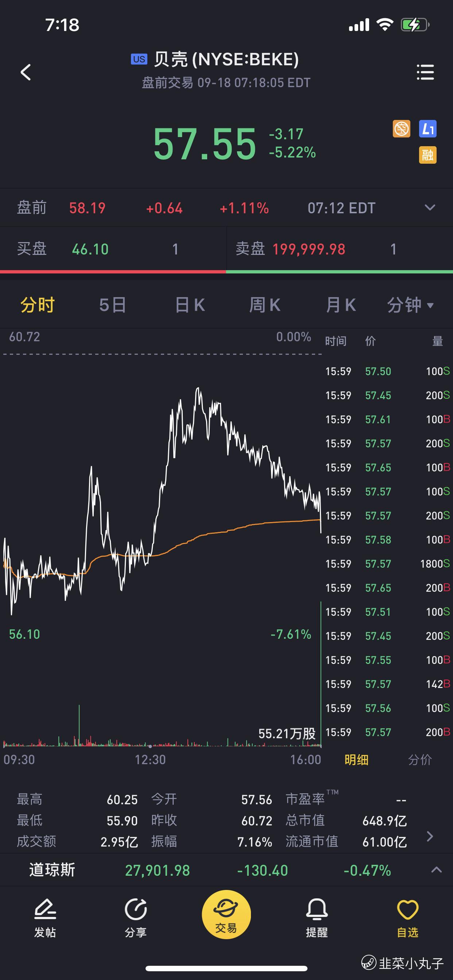Tap the 振幅 amplitude 7.16%
This screenshot has width=453, height=980.
255,842
